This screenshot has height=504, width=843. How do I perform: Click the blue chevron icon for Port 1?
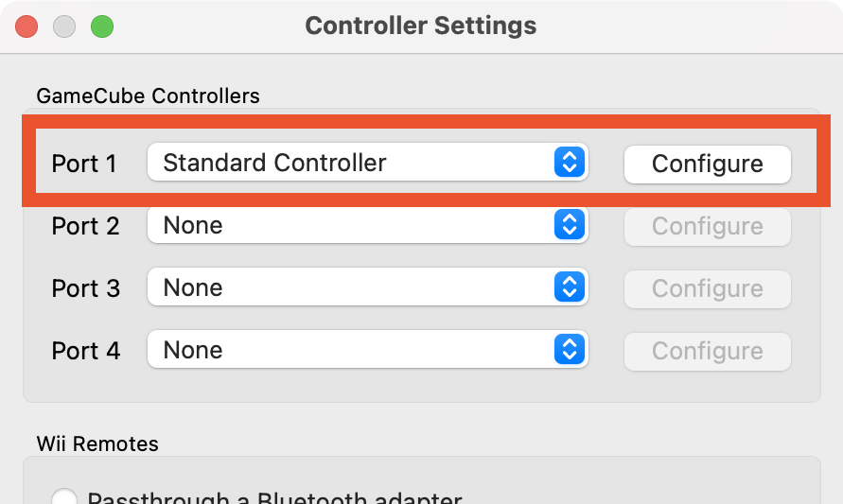pyautogui.click(x=570, y=162)
